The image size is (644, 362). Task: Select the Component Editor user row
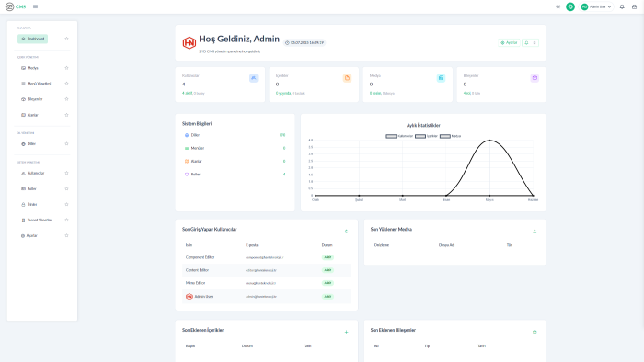(x=267, y=257)
